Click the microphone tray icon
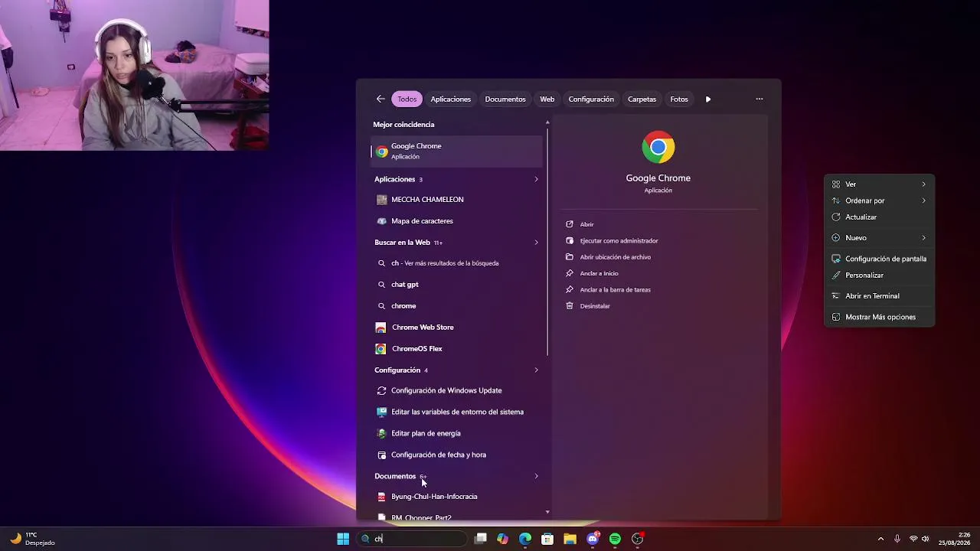980x551 pixels. tap(897, 539)
